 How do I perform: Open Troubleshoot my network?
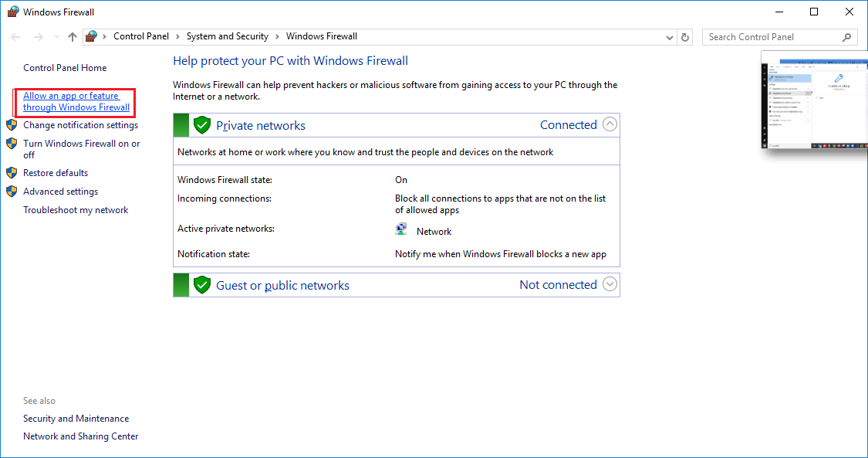(x=76, y=210)
